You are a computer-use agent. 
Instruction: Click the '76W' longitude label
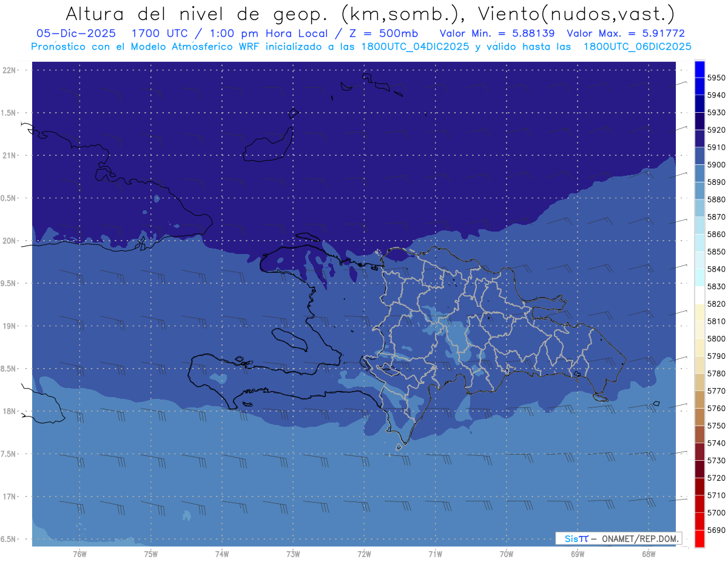[79, 554]
